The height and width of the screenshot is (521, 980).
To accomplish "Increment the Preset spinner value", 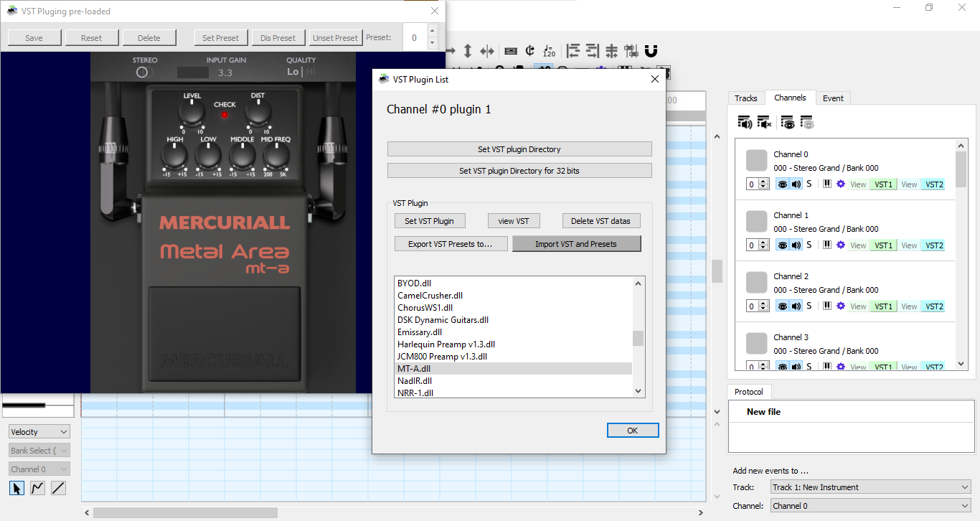I will (432, 31).
